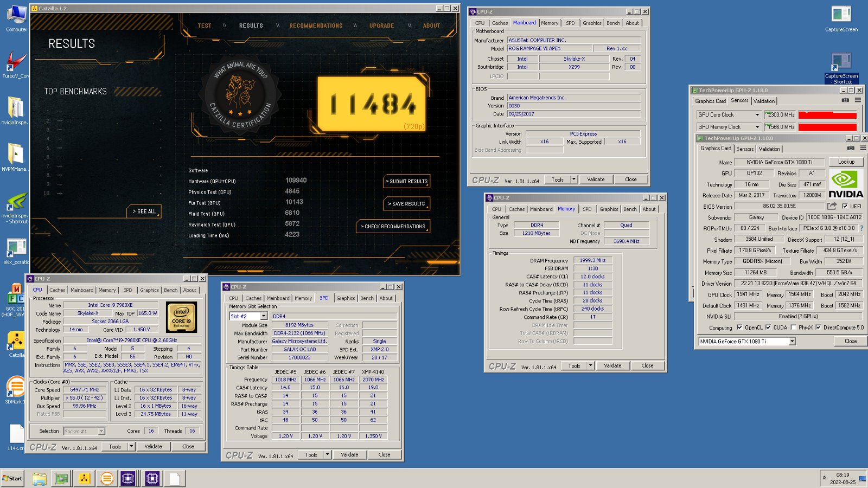The height and width of the screenshot is (488, 868).
Task: Open the NVIDIA GeForce GTX 1080 Ti GPU selector
Action: click(x=746, y=341)
